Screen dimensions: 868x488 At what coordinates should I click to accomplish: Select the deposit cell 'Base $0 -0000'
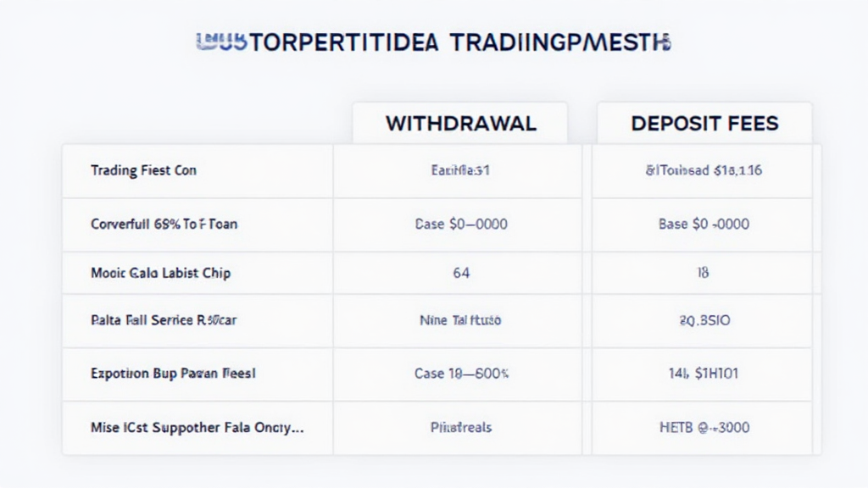(704, 225)
